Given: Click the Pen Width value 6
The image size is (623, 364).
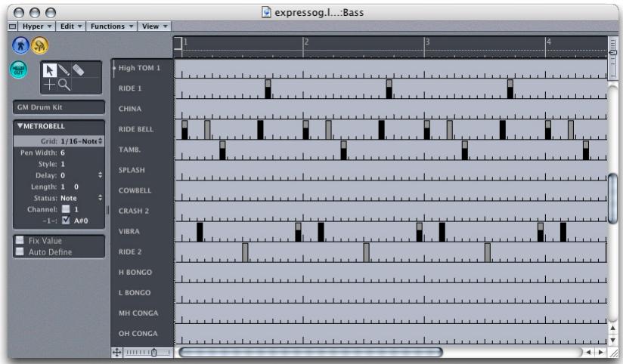Looking at the screenshot, I should click(63, 153).
